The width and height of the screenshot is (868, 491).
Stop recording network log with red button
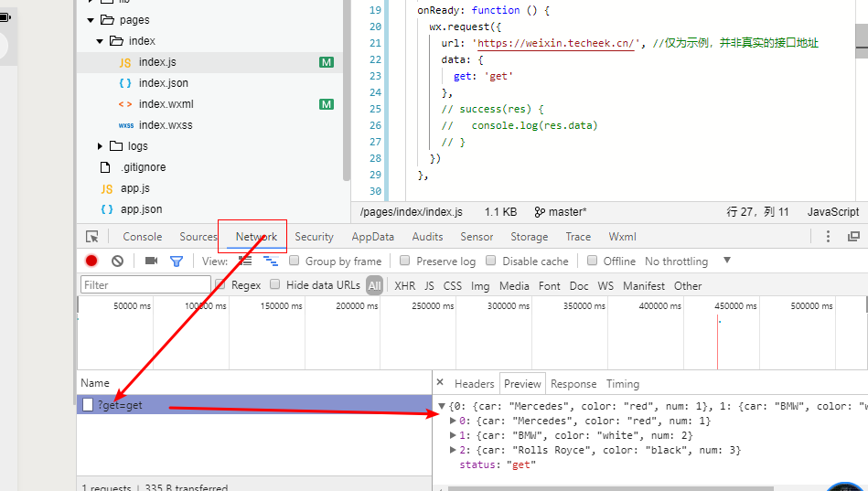tap(91, 261)
